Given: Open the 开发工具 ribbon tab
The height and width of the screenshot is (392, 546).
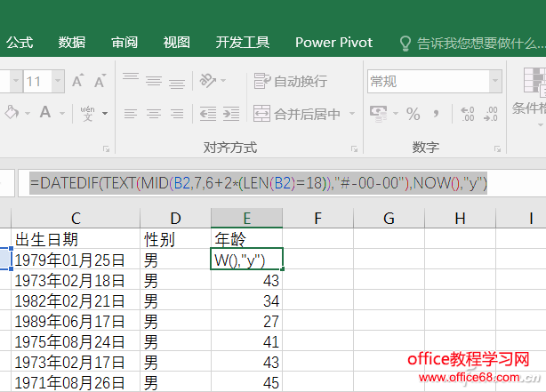Looking at the screenshot, I should click(243, 43).
